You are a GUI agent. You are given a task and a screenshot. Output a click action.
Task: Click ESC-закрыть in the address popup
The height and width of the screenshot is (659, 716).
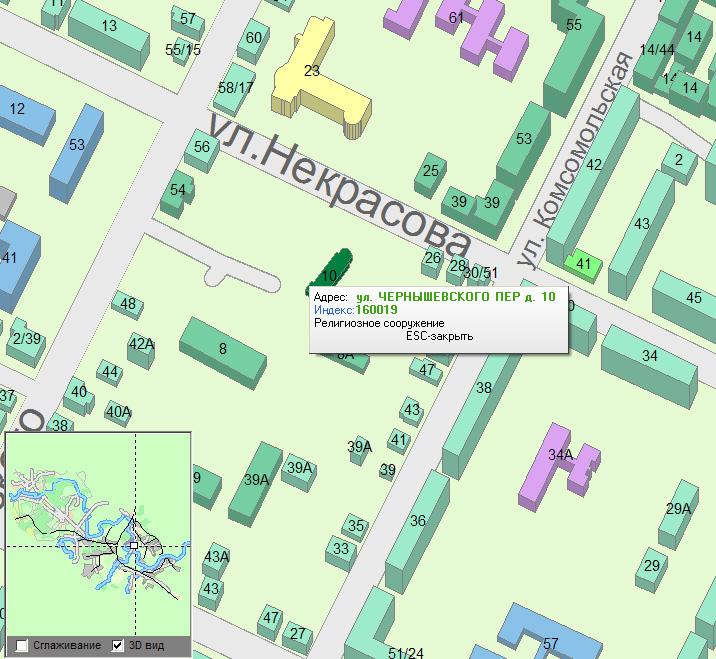(439, 336)
